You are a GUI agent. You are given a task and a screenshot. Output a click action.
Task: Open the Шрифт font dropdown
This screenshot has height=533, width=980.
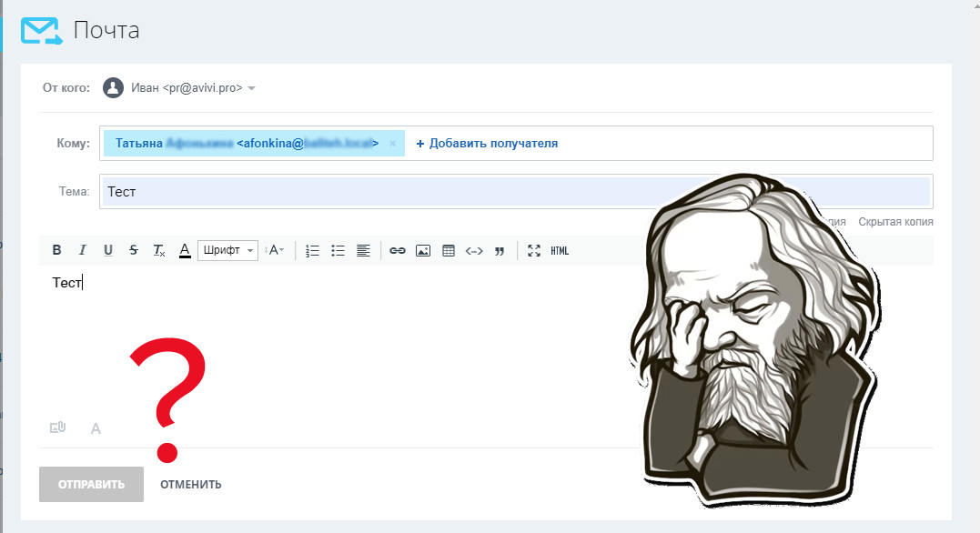click(227, 250)
